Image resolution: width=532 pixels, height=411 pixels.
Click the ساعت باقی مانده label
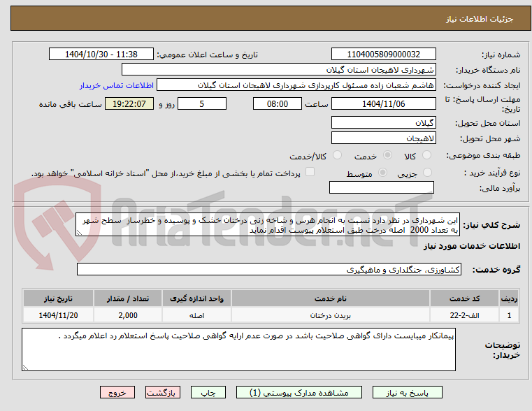(70, 104)
